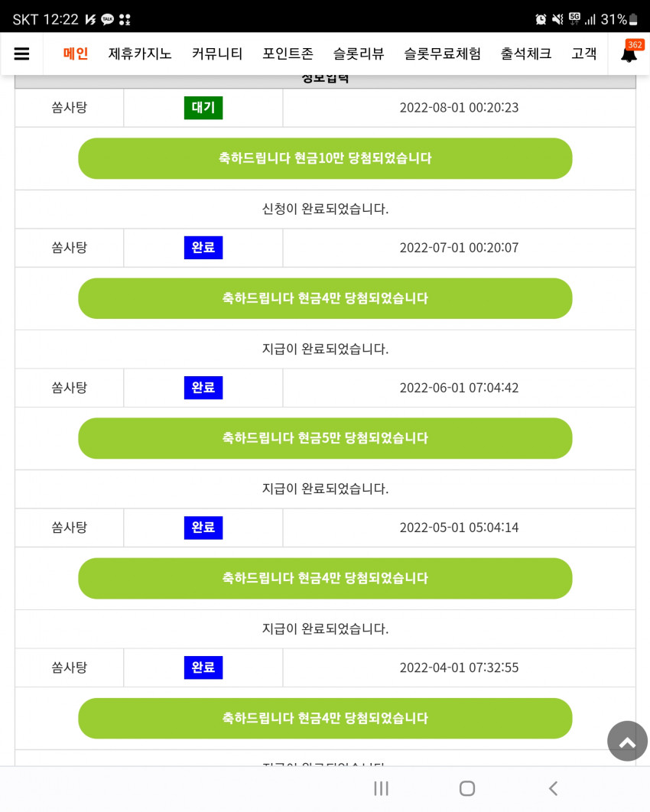
Task: Switch to the 슬롯리뷰 menu
Action: click(359, 54)
